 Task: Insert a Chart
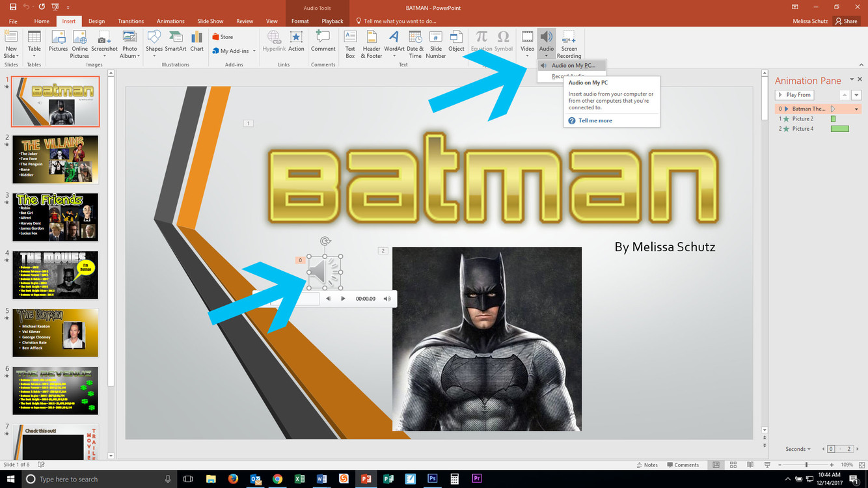197,42
